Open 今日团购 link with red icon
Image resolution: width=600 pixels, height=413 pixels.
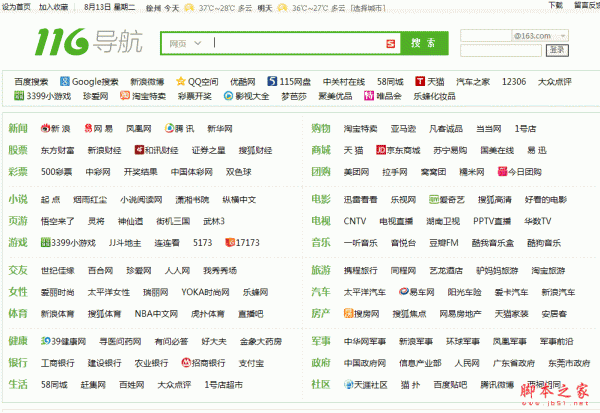520,171
